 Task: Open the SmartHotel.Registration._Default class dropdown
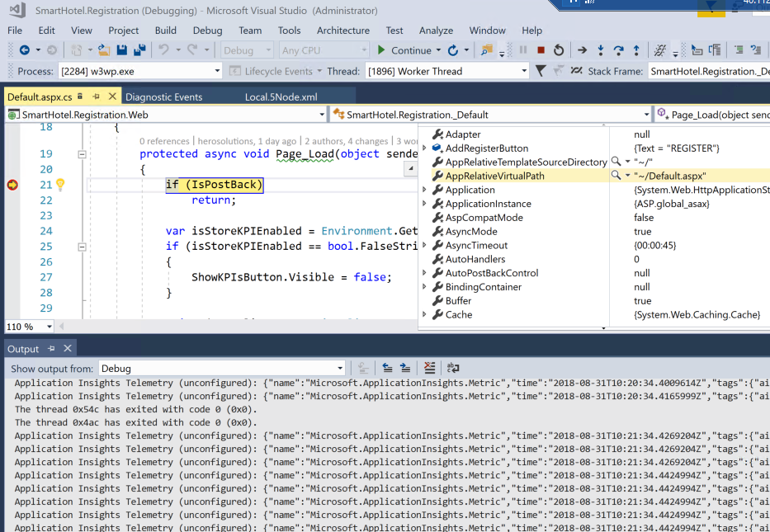coord(492,115)
